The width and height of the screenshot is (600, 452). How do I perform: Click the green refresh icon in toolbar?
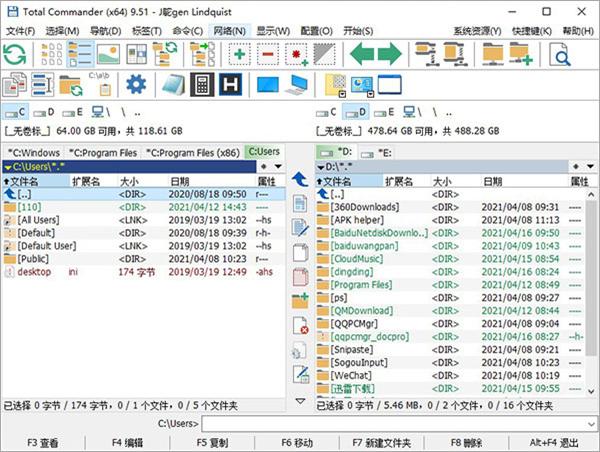point(15,54)
